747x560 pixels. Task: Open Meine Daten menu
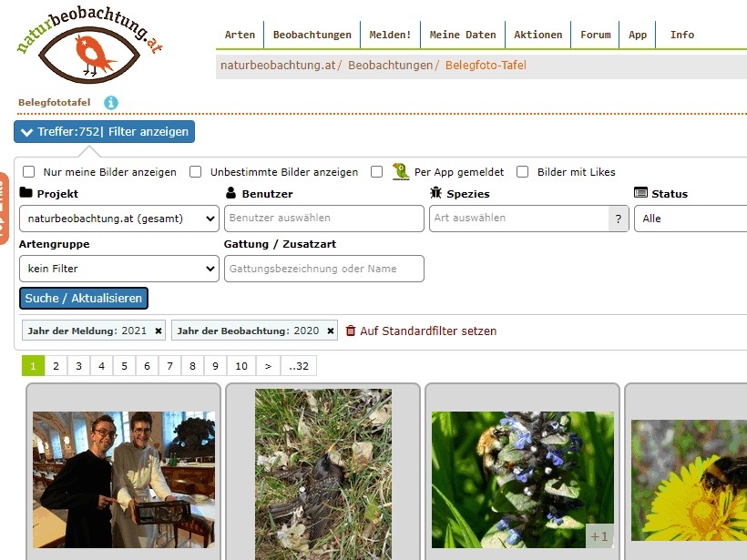pyautogui.click(x=463, y=35)
